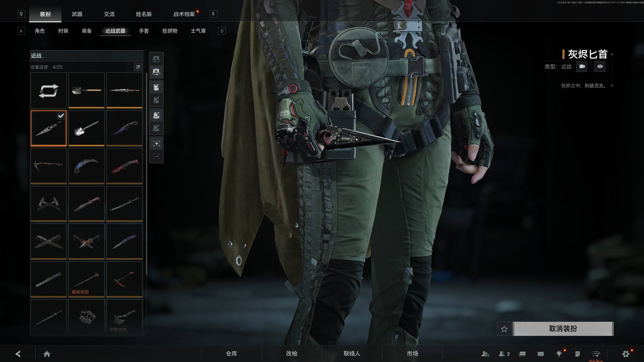644x362 pixels.
Task: Open the mail envelope icon
Action: click(x=541, y=354)
